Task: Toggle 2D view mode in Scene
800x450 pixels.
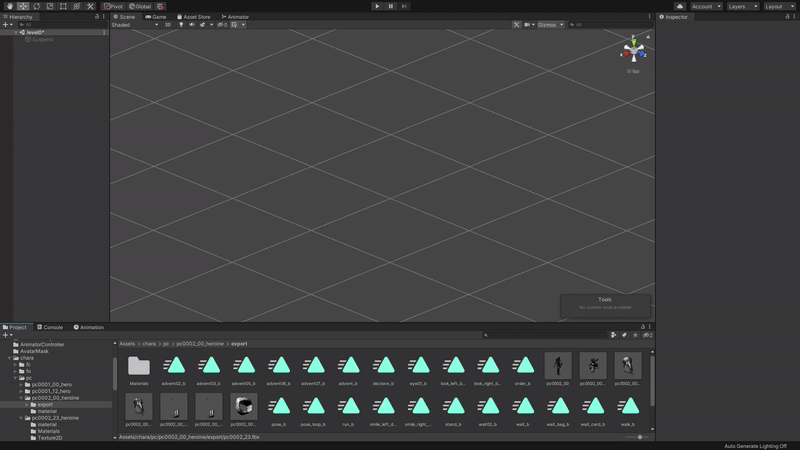Action: [168, 25]
